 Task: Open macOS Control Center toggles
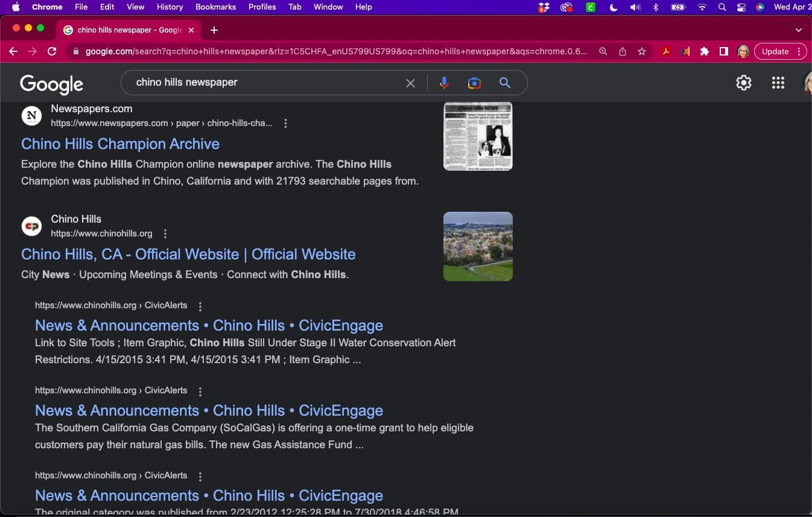[x=741, y=7]
